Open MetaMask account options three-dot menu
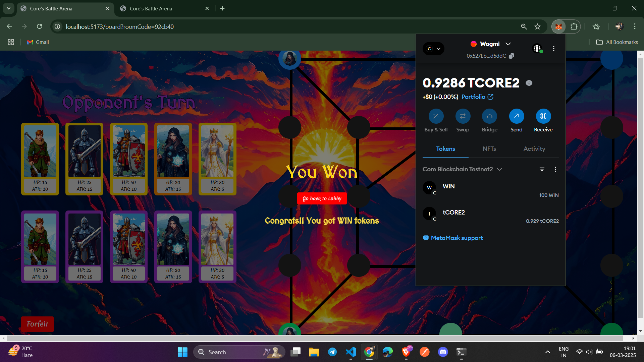The image size is (644, 362). tap(554, 49)
